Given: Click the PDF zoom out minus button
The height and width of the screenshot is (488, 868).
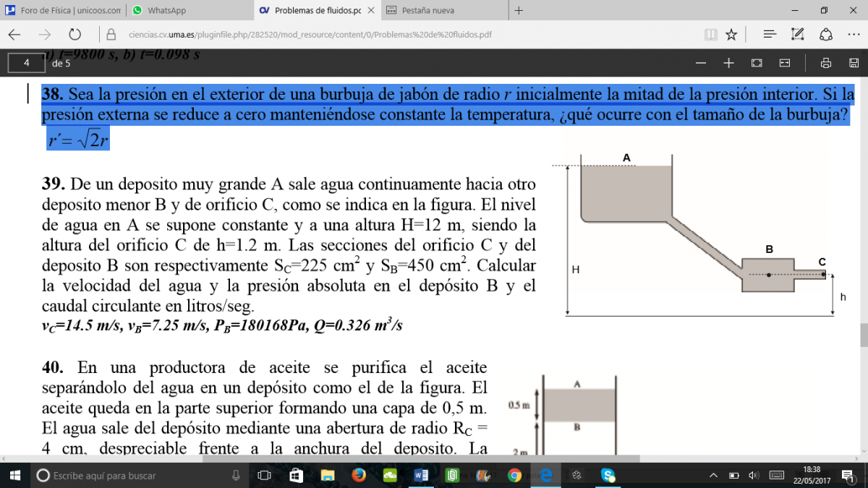Looking at the screenshot, I should [x=700, y=63].
